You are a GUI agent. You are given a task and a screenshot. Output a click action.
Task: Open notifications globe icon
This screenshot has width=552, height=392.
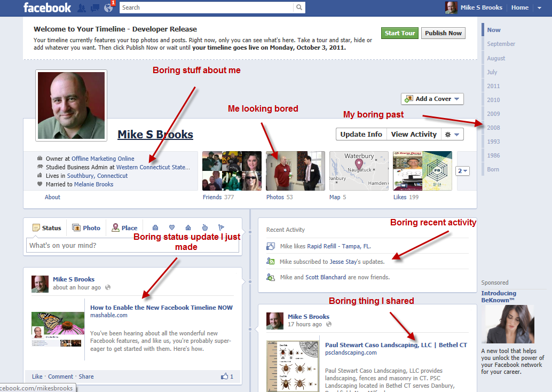click(108, 8)
